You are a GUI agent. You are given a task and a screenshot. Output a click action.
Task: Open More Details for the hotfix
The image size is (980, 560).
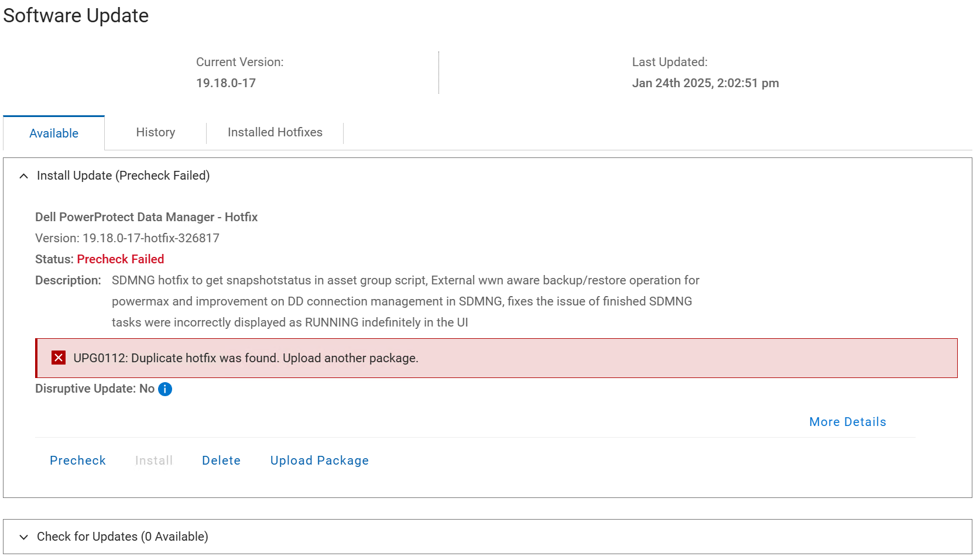847,421
